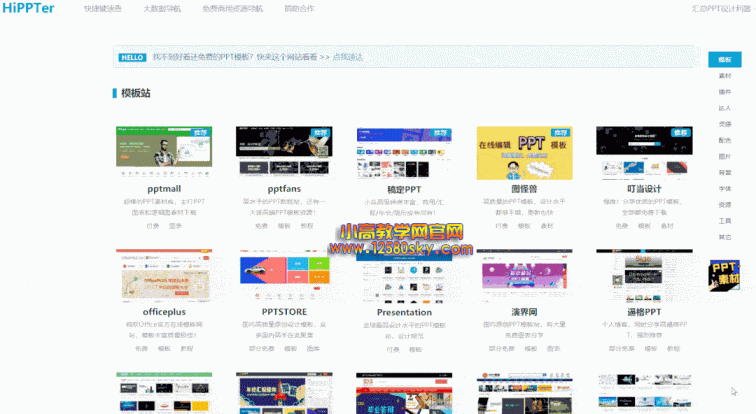
Task: Click the pptfans title link
Action: [x=284, y=189]
